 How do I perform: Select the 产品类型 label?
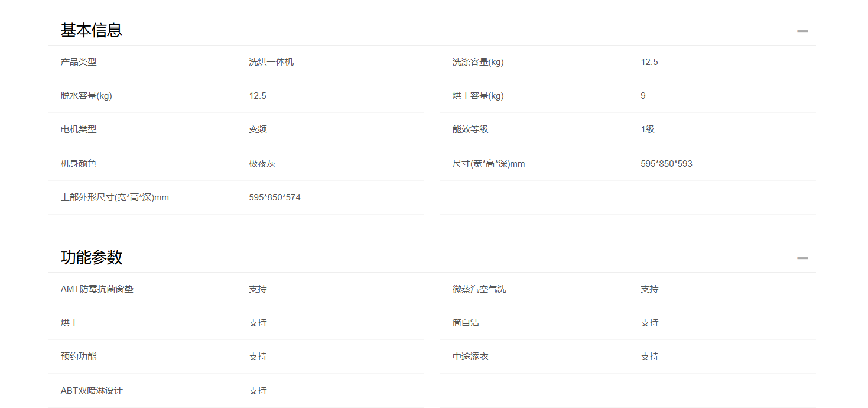point(79,62)
